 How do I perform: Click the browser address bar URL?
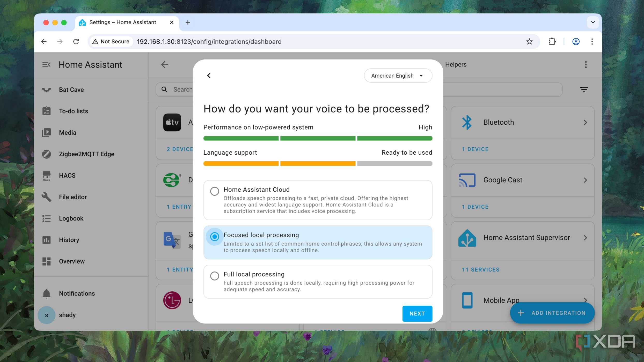pos(209,42)
